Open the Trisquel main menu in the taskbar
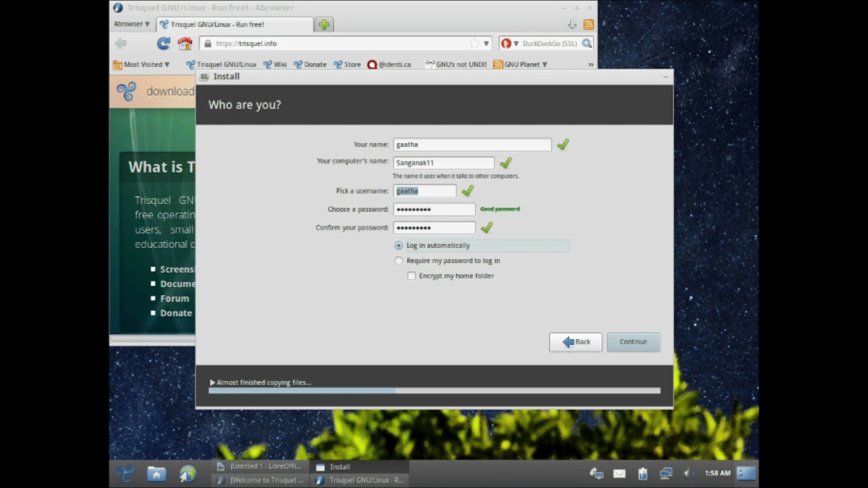The width and height of the screenshot is (868, 488). [x=125, y=473]
